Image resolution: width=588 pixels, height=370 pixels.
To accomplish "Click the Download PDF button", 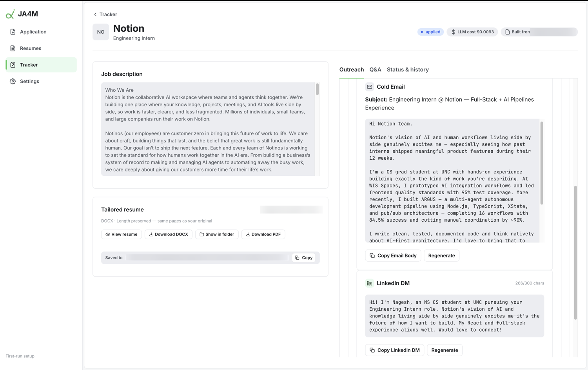I will point(263,234).
